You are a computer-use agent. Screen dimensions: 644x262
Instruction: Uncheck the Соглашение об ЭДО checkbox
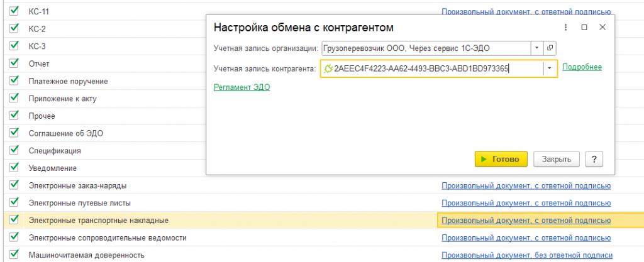pos(14,133)
